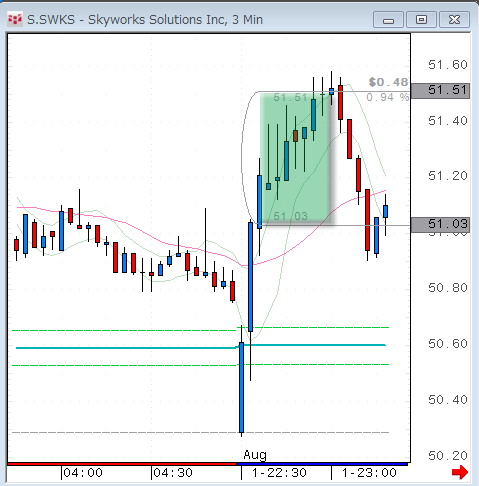Click the window title S.SWKS - Skyworks Solutions
The image size is (479, 486).
point(145,20)
